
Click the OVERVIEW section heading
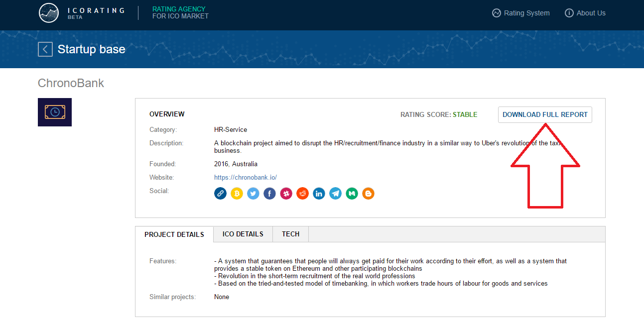(x=167, y=114)
